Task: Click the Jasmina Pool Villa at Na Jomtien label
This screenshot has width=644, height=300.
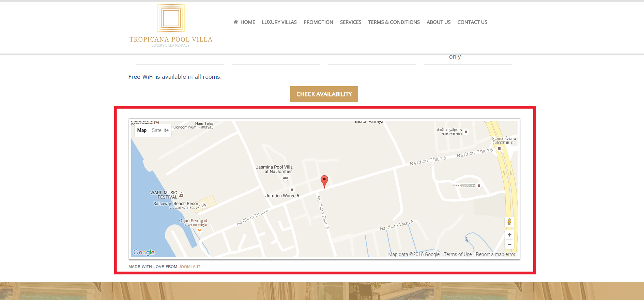Action: tap(274, 169)
